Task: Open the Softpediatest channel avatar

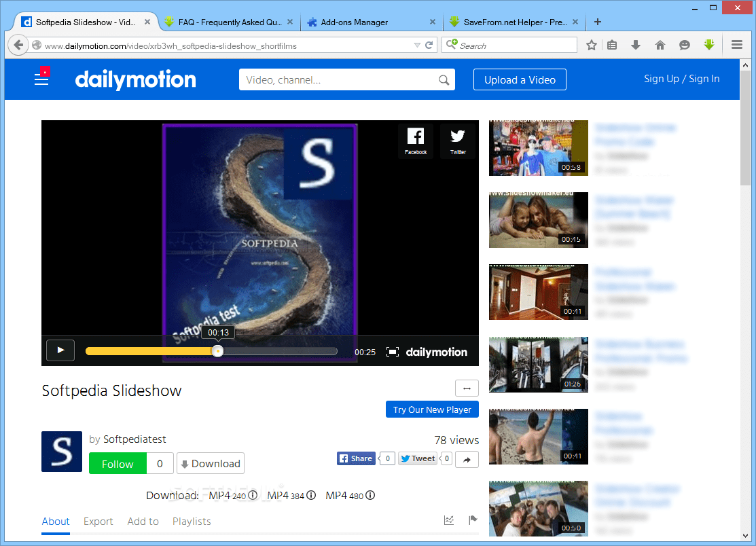Action: click(x=62, y=452)
